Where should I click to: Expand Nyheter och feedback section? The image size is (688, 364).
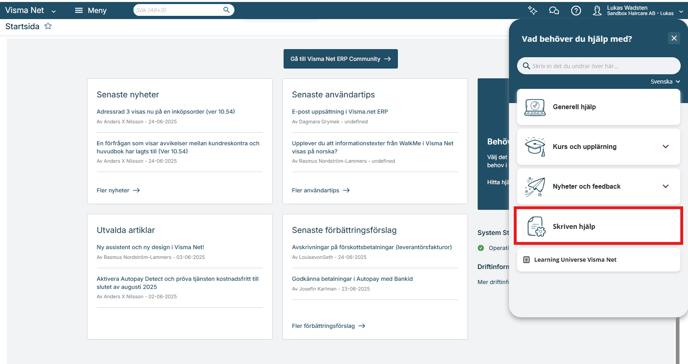pyautogui.click(x=666, y=186)
